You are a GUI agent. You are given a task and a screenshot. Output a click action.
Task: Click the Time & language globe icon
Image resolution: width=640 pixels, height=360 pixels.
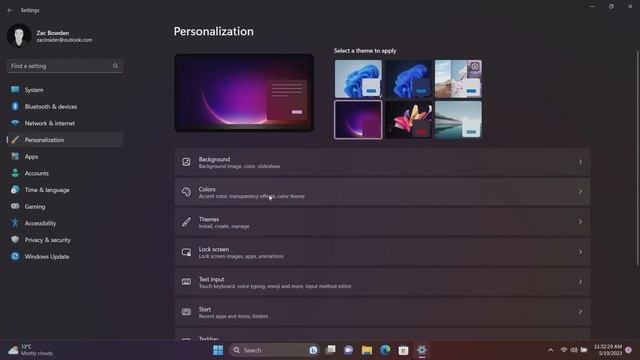pyautogui.click(x=15, y=190)
